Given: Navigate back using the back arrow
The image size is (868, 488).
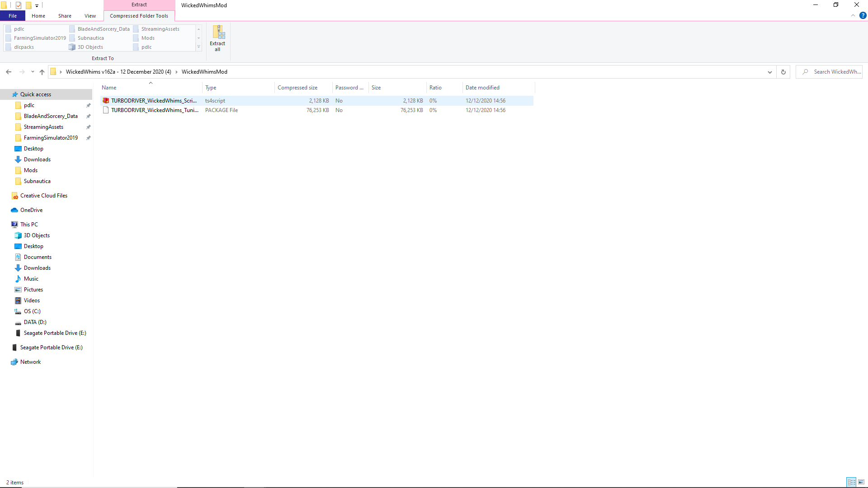Looking at the screenshot, I should (x=8, y=72).
